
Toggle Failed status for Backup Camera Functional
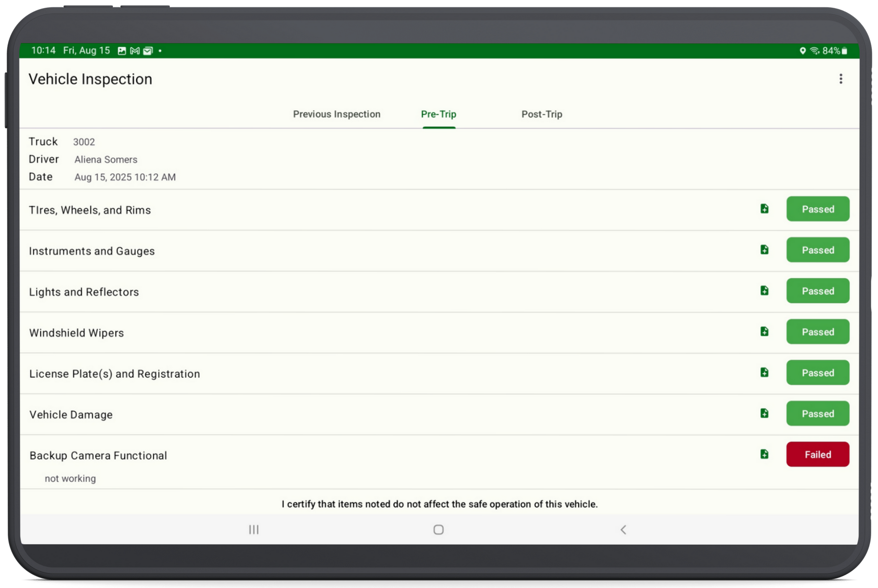point(817,455)
